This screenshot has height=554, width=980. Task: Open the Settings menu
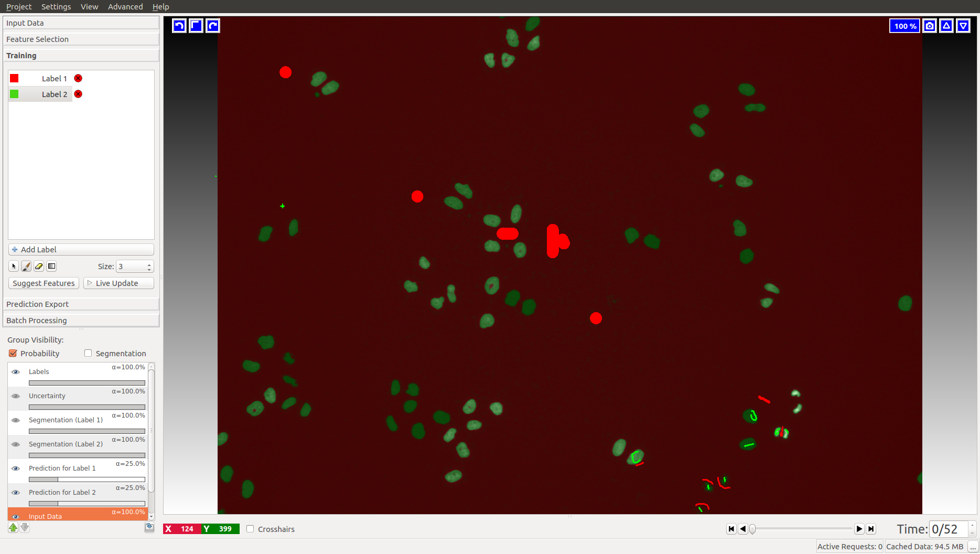pyautogui.click(x=56, y=7)
